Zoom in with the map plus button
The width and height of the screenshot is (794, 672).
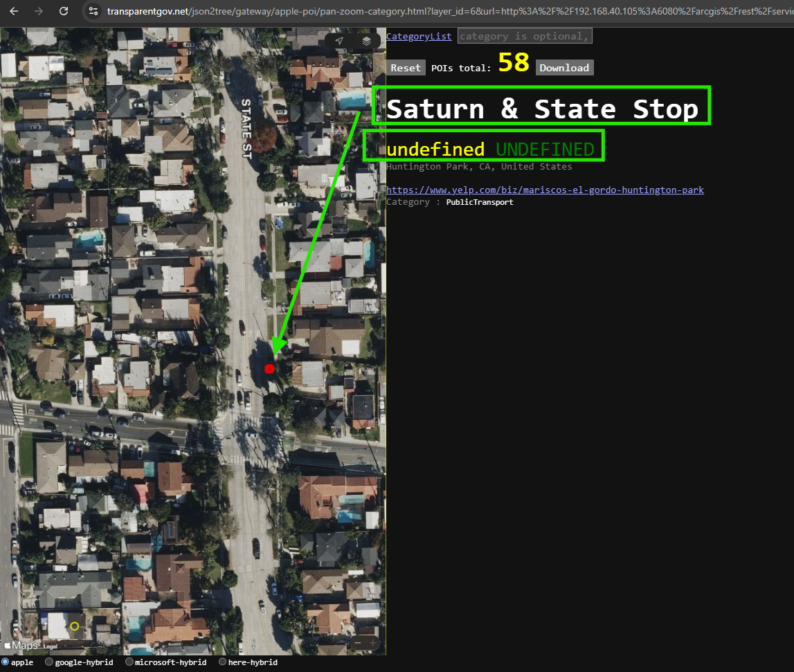pos(372,643)
